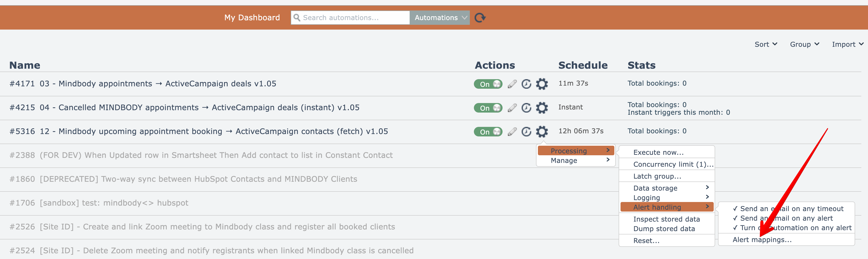
Task: Select 'Alert mappings...' from the submenu
Action: 762,239
